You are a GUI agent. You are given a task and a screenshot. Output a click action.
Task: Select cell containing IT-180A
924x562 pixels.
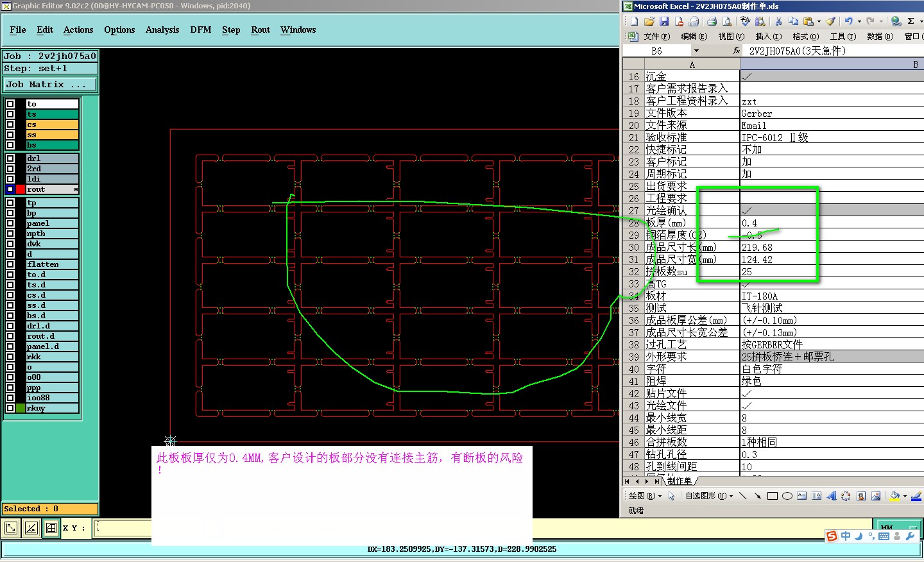pos(832,296)
